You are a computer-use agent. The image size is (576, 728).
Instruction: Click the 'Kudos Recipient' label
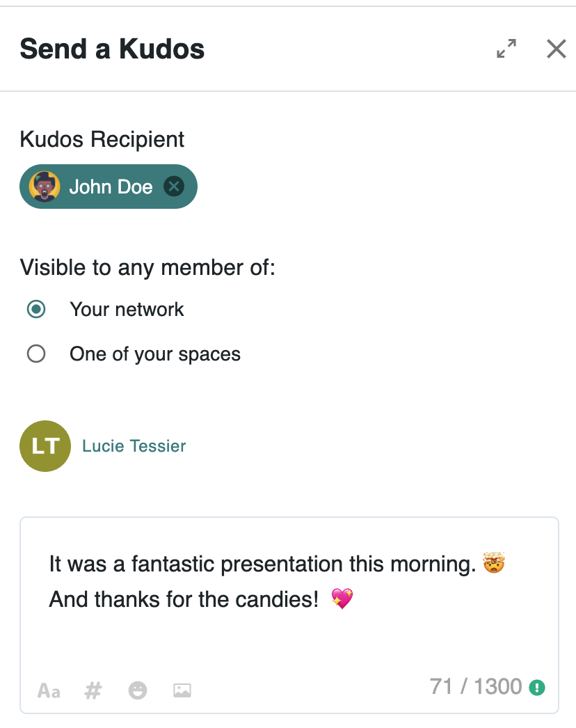(x=102, y=139)
